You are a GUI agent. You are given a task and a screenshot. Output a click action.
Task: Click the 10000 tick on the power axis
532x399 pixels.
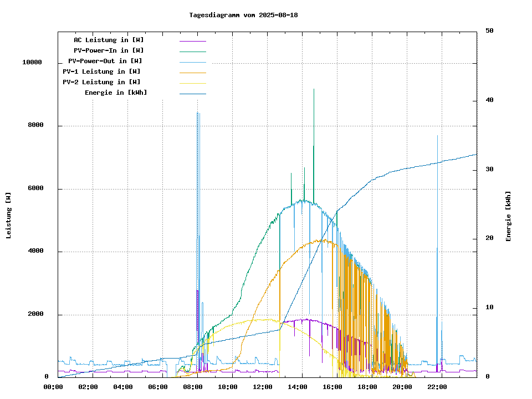click(32, 63)
